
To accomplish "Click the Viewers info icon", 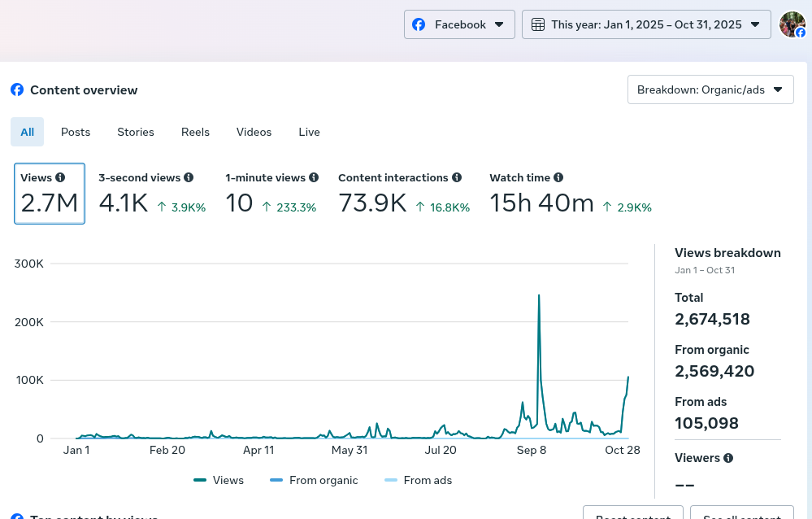I will (728, 458).
